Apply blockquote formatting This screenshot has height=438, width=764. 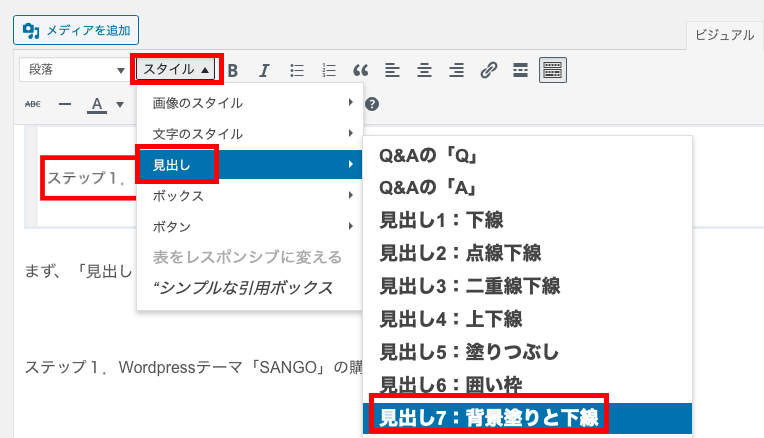360,70
